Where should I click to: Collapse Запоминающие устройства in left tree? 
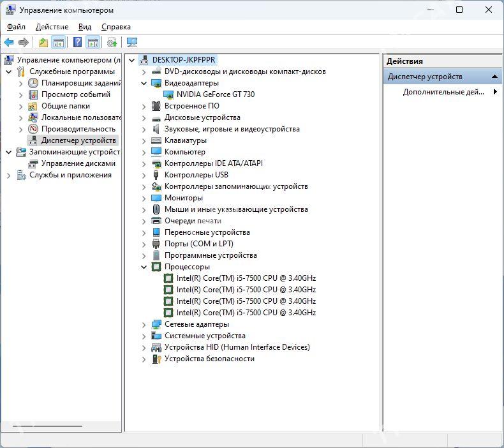9,152
